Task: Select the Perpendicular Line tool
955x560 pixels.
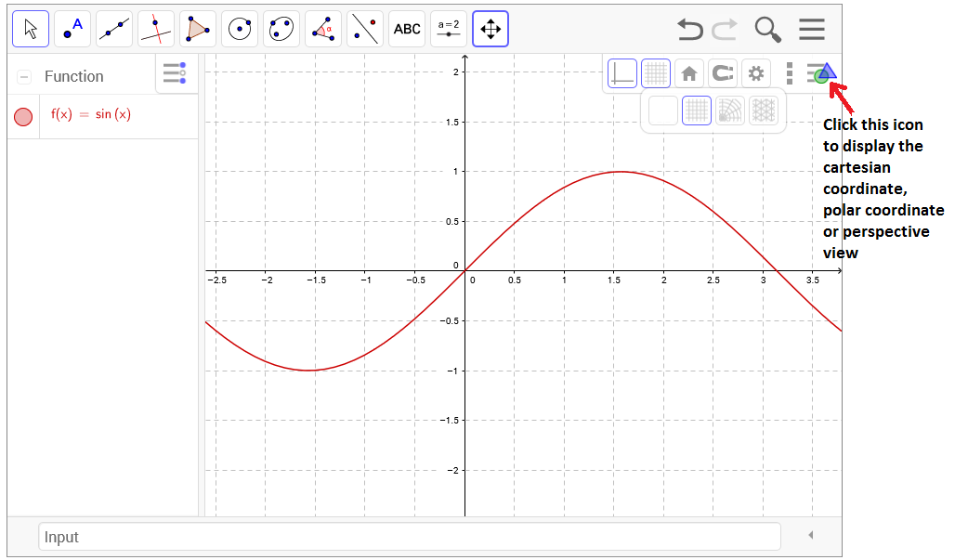Action: click(x=156, y=30)
